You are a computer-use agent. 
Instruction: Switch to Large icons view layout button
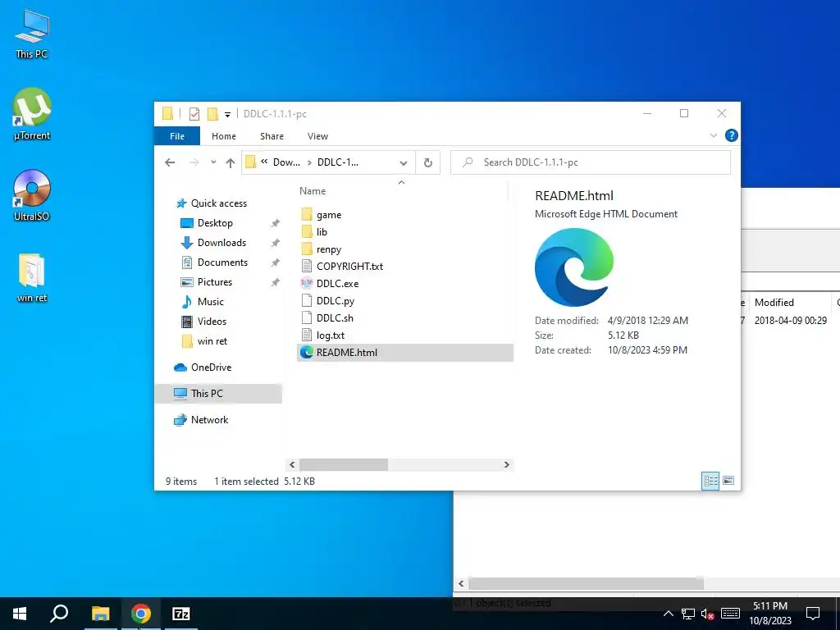coord(728,481)
